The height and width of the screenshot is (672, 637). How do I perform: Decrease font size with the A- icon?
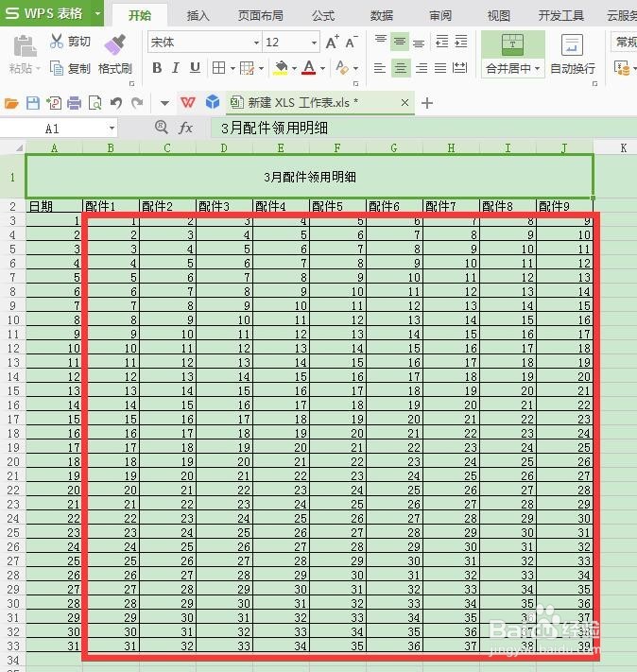point(351,42)
